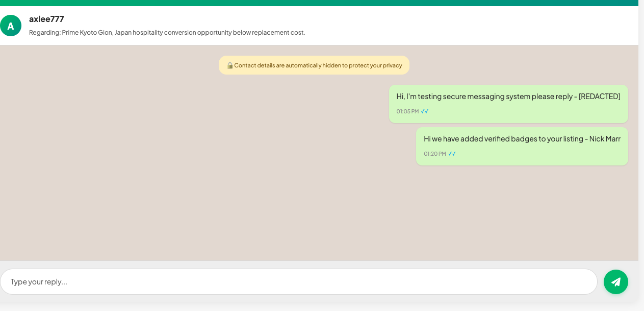Click the 01:20 PM timestamp
This screenshot has width=644, height=311.
[x=435, y=154]
